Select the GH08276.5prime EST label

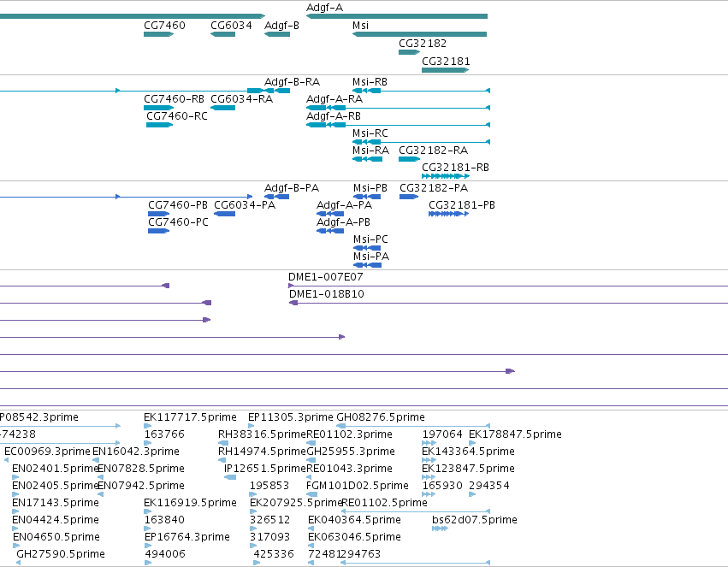tap(381, 417)
